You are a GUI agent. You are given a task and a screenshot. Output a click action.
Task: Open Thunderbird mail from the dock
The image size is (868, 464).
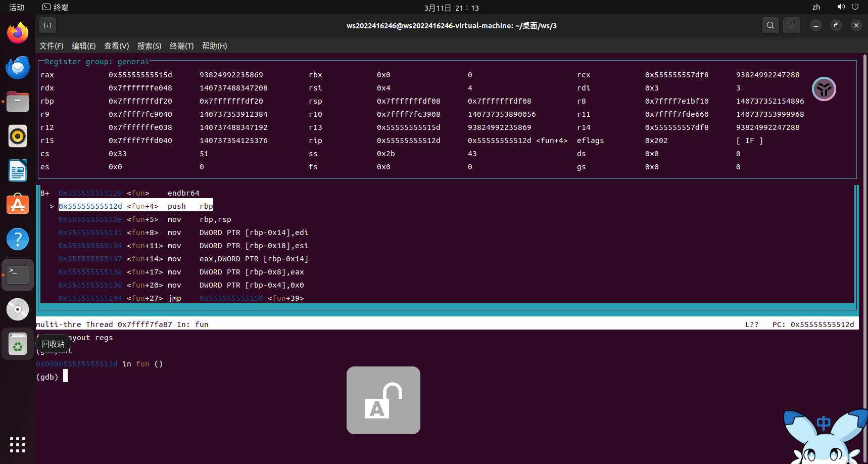(18, 68)
